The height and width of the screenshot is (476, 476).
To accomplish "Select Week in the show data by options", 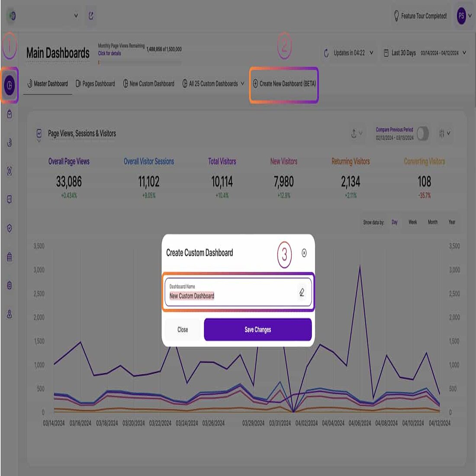I will (412, 222).
